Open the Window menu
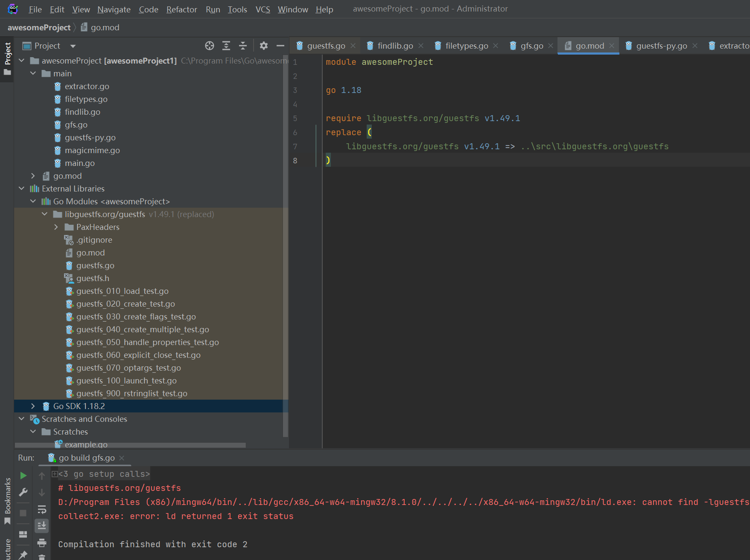This screenshot has width=750, height=560. 293,9
